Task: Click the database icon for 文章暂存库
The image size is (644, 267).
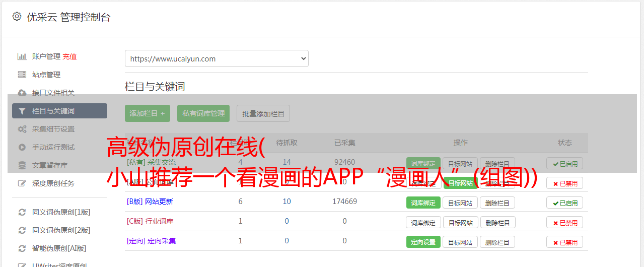Action: pos(22,165)
